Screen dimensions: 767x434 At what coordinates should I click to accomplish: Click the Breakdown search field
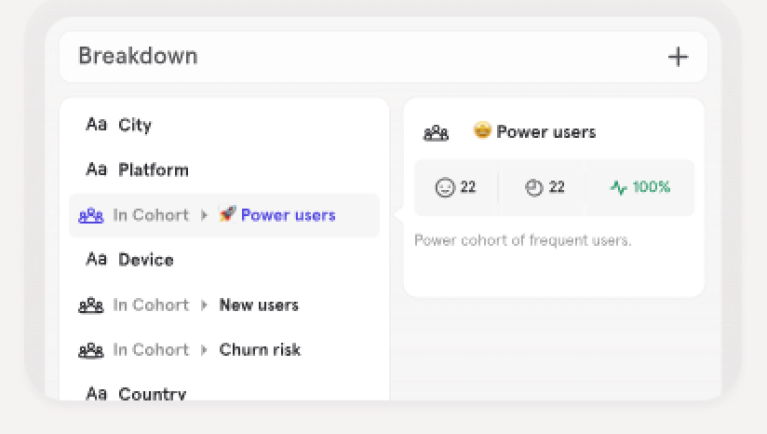360,57
